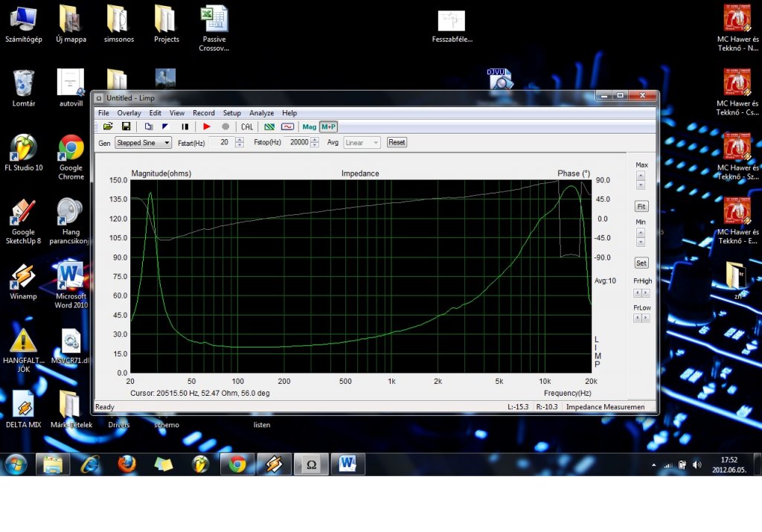Image resolution: width=762 pixels, height=532 pixels.
Task: Switch to Mag magnitude-only view
Action: coord(309,126)
